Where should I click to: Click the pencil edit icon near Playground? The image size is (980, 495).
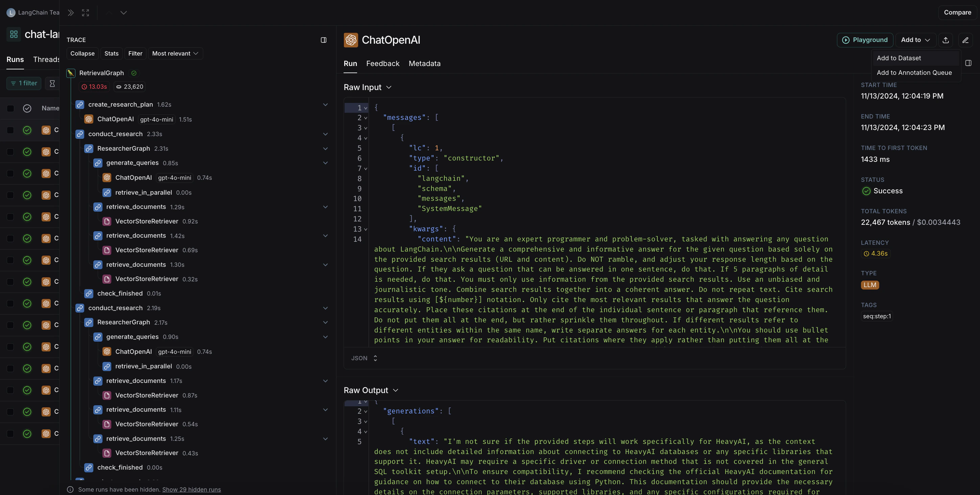965,40
